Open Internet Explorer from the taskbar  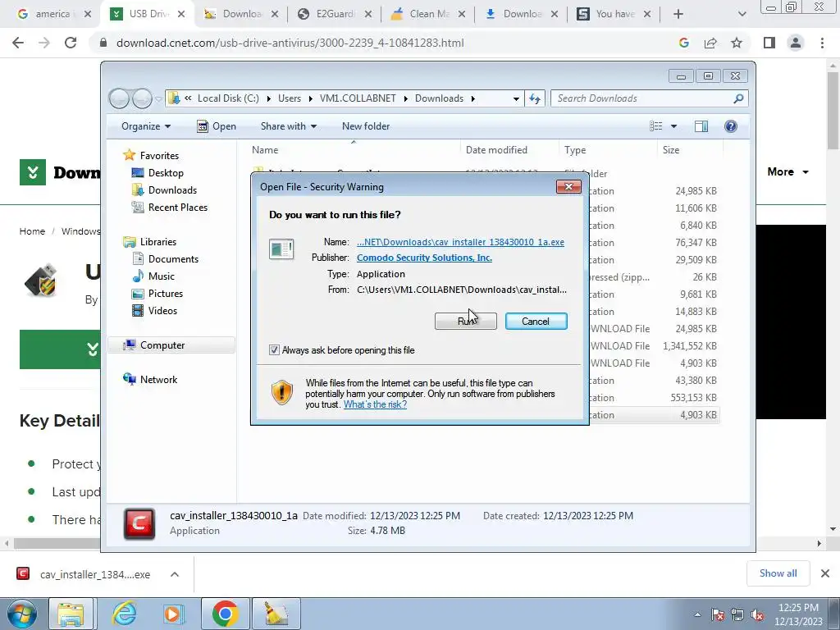124,614
